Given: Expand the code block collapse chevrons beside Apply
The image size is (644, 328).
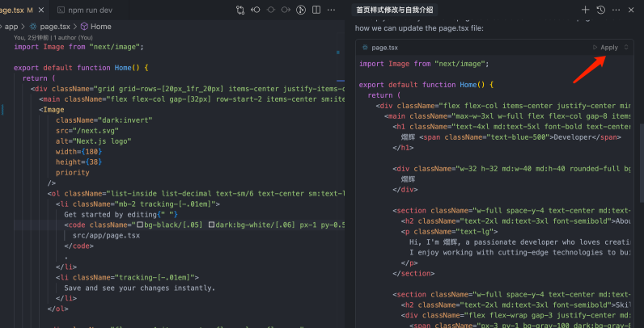Looking at the screenshot, I should tap(626, 48).
